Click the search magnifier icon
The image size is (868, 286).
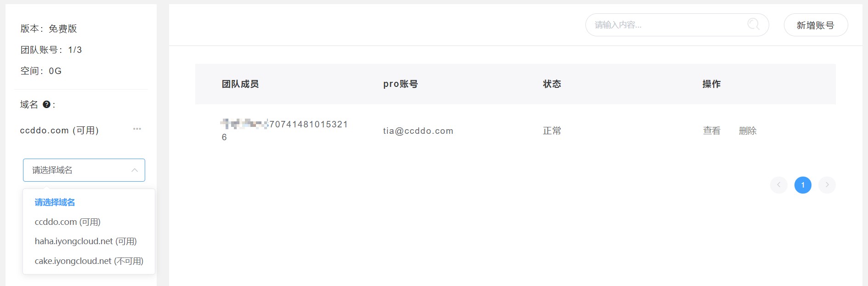coord(753,24)
